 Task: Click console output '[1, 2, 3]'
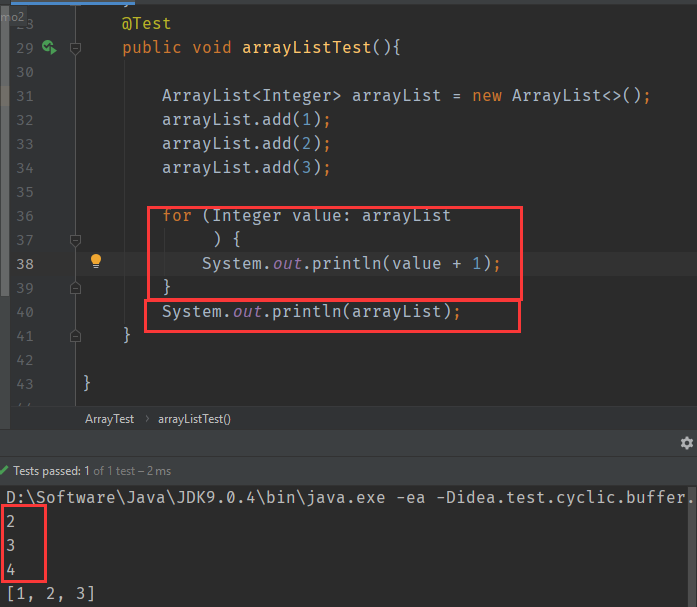51,593
